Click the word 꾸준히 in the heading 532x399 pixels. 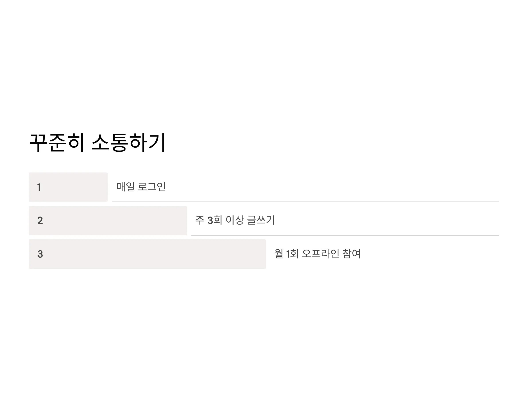(57, 143)
